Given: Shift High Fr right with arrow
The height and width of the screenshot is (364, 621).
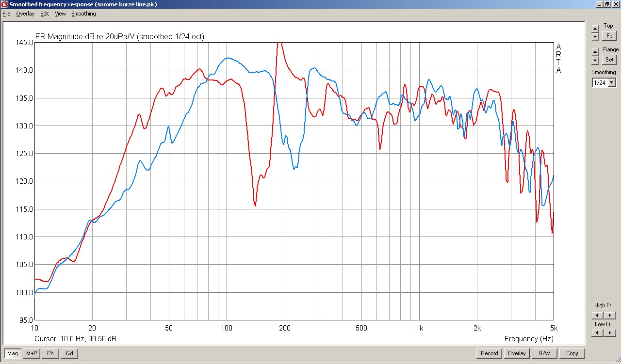Looking at the screenshot, I should 610,316.
